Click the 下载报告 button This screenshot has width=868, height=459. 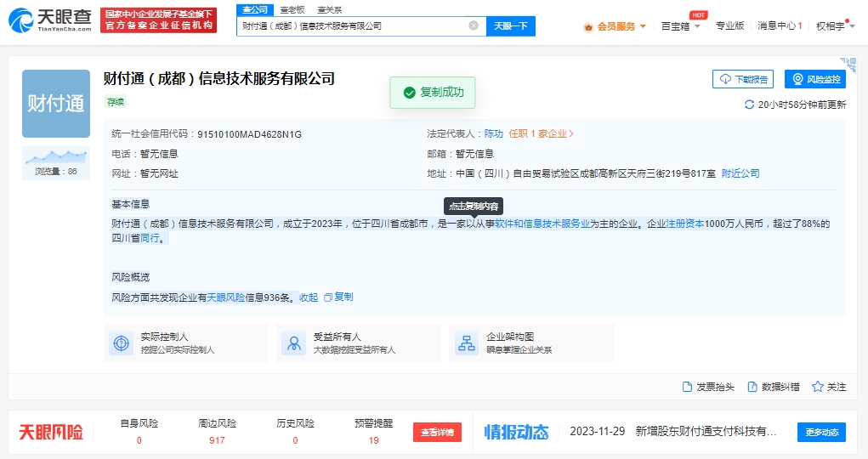pos(742,79)
